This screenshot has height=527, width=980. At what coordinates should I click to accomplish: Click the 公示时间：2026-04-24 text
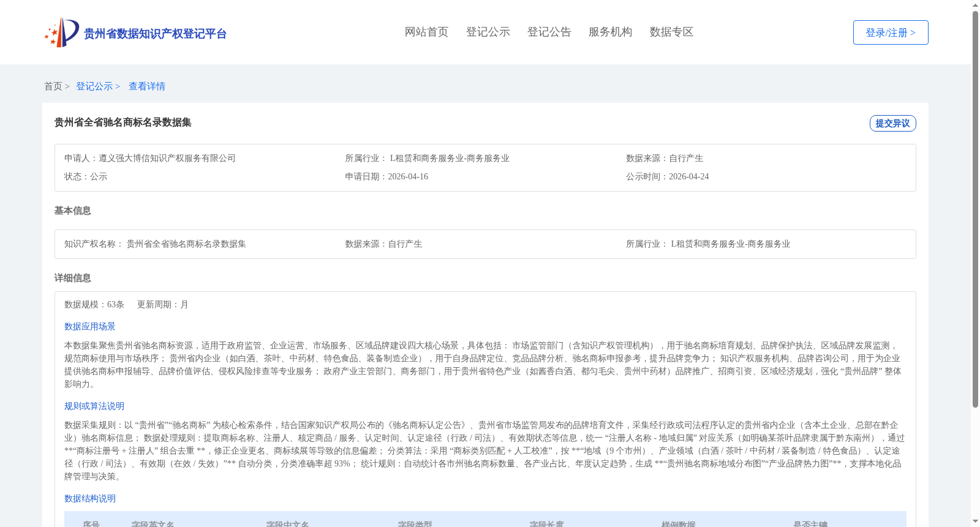[668, 176]
